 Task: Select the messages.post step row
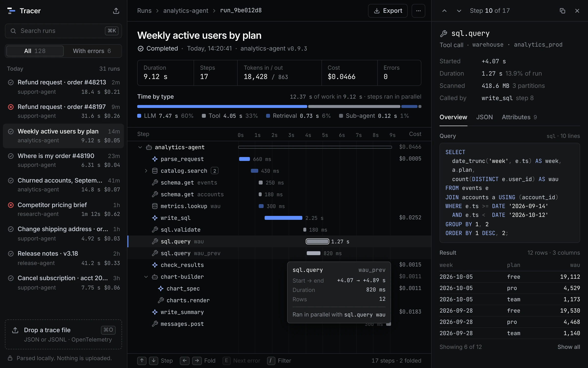pyautogui.click(x=279, y=324)
